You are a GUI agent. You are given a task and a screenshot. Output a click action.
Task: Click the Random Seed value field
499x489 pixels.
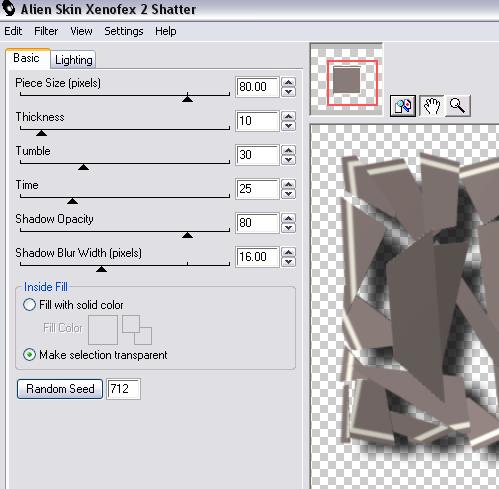point(123,389)
